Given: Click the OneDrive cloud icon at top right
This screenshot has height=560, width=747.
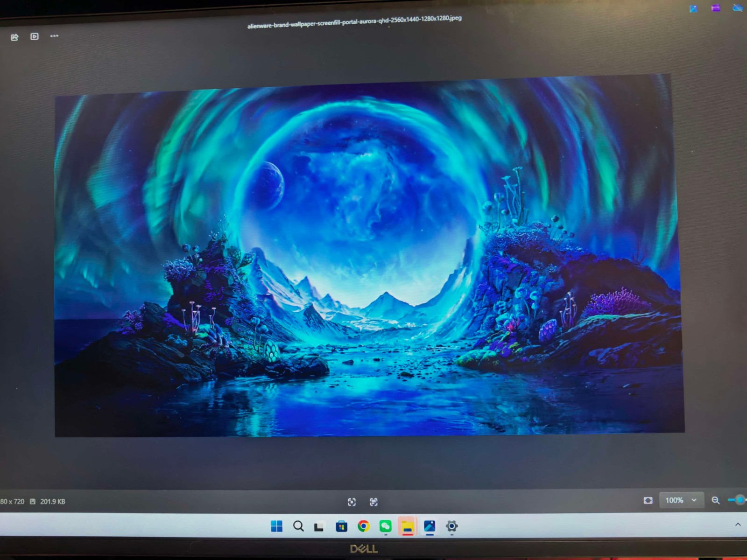Looking at the screenshot, I should point(738,7).
